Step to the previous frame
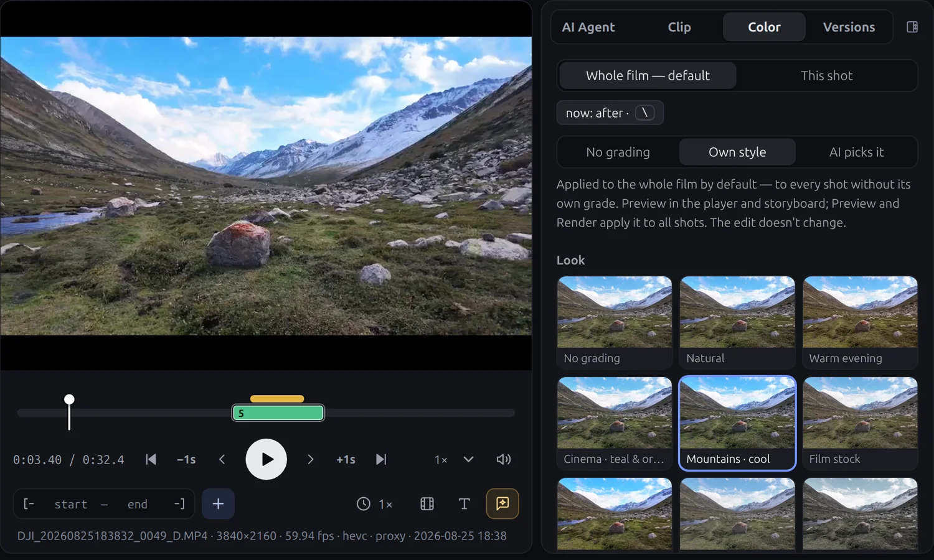Screen dimensions: 934x560 click(222, 459)
